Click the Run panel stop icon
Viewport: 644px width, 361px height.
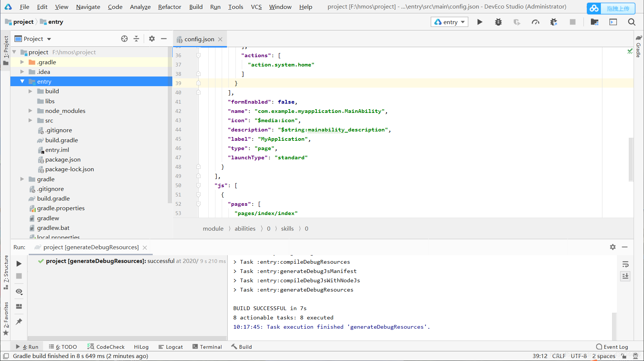point(19,276)
